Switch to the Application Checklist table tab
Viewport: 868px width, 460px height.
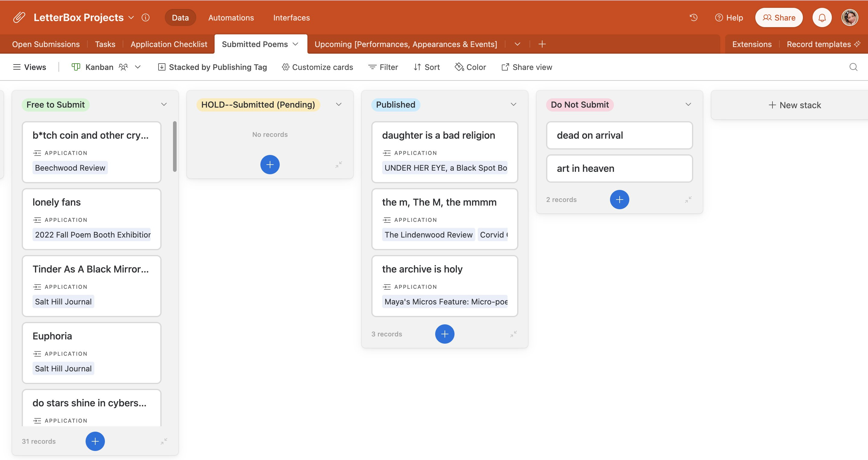tap(168, 44)
